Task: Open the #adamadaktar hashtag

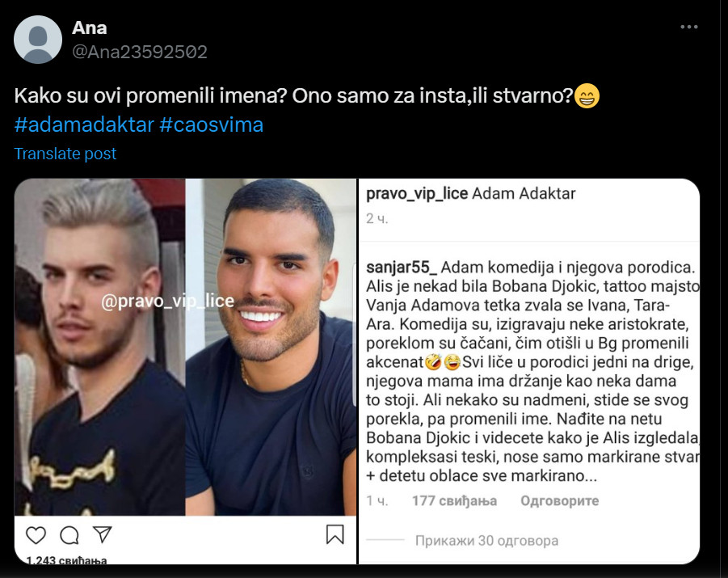Action: 84,124
